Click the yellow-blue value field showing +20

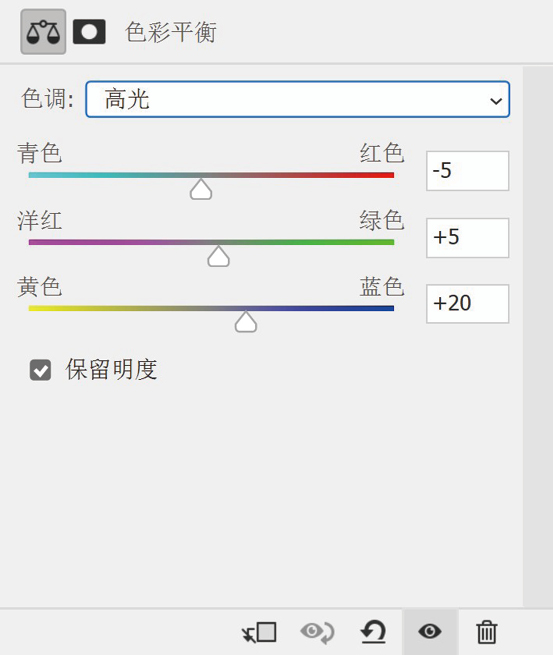coord(467,304)
